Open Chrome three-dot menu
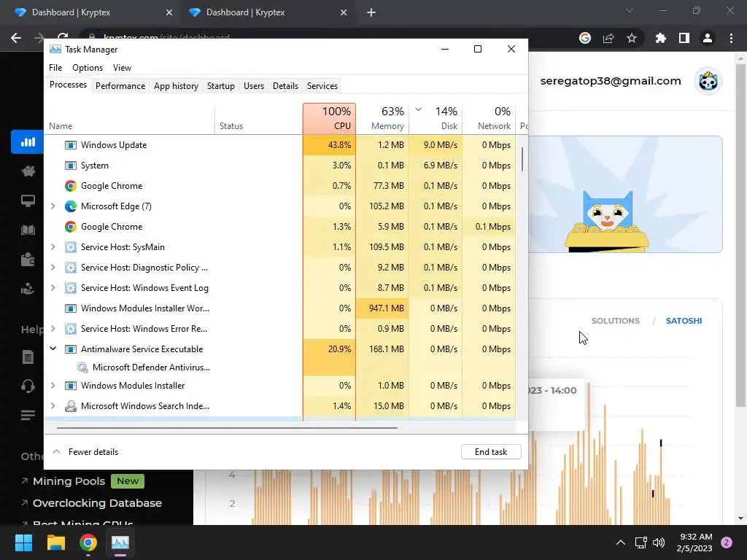This screenshot has height=560, width=747. click(x=731, y=38)
